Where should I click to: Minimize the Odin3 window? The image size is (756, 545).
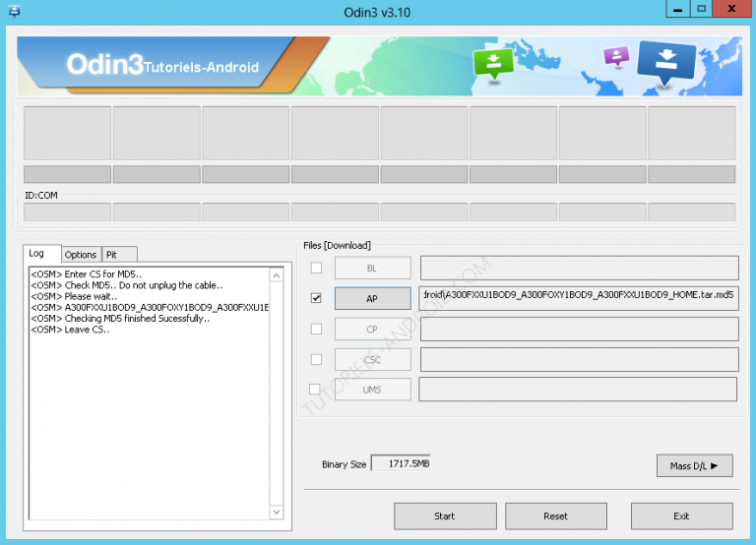coord(677,10)
